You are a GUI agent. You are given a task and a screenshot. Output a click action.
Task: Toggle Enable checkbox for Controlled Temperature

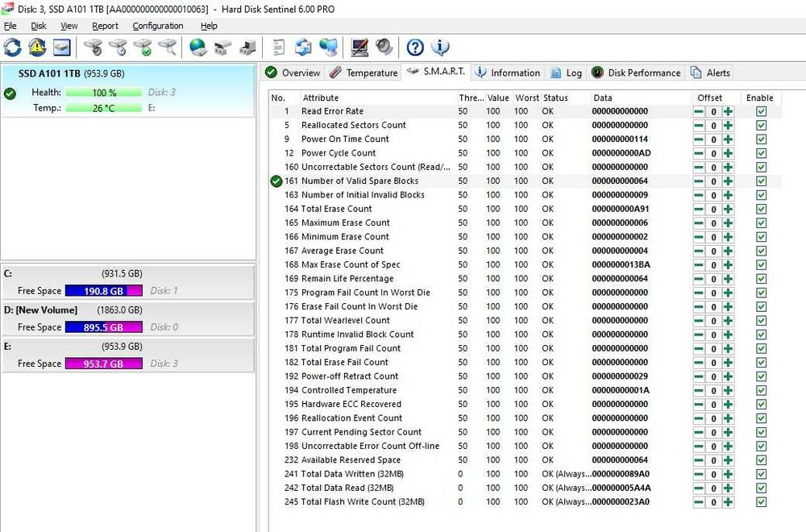coord(762,391)
